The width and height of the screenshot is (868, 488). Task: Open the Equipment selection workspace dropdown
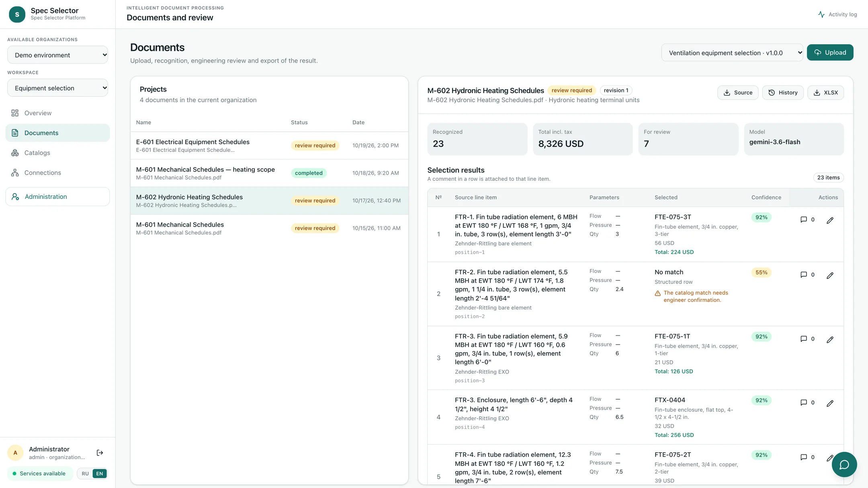coord(57,88)
